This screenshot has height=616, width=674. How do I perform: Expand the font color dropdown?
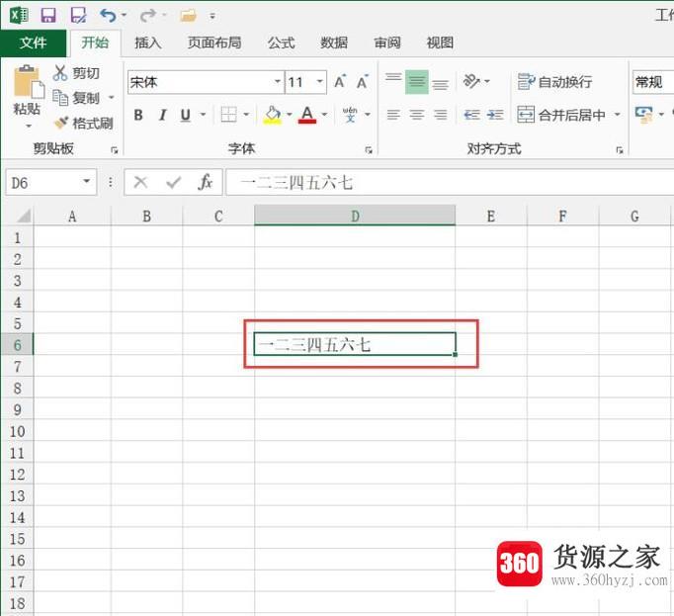click(x=324, y=115)
